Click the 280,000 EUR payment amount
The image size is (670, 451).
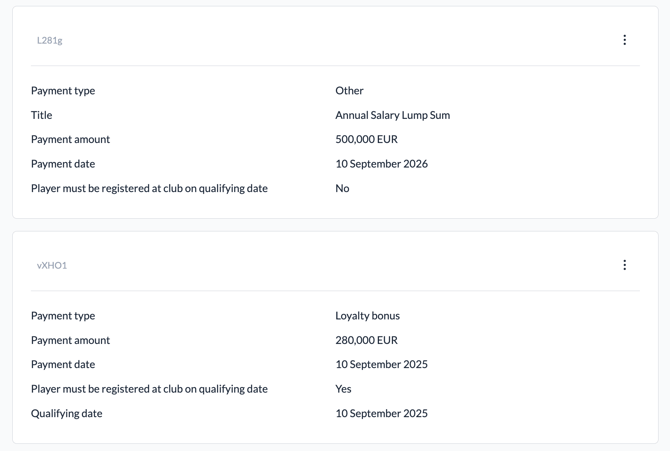click(x=366, y=340)
